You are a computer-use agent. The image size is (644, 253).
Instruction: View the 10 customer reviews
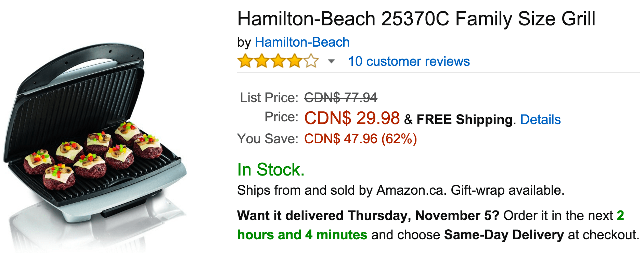coord(409,61)
